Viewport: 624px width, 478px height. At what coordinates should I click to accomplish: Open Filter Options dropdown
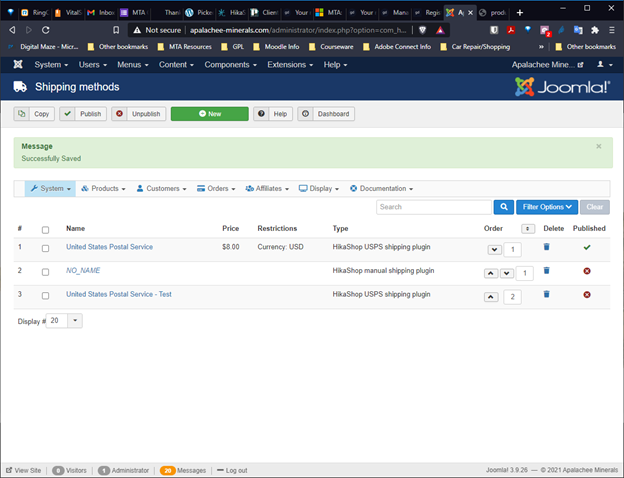tap(547, 207)
